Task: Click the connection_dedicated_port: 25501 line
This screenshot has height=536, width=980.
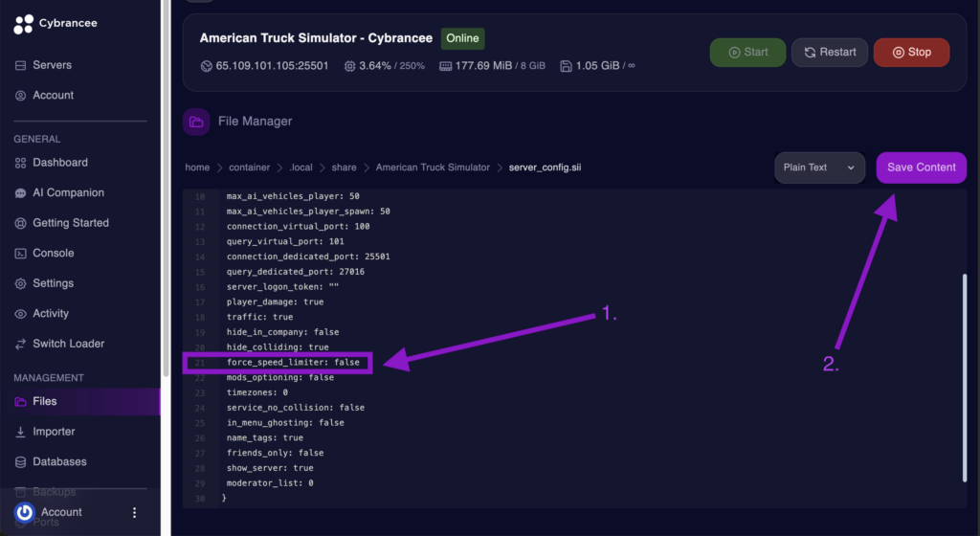Action: (x=308, y=257)
